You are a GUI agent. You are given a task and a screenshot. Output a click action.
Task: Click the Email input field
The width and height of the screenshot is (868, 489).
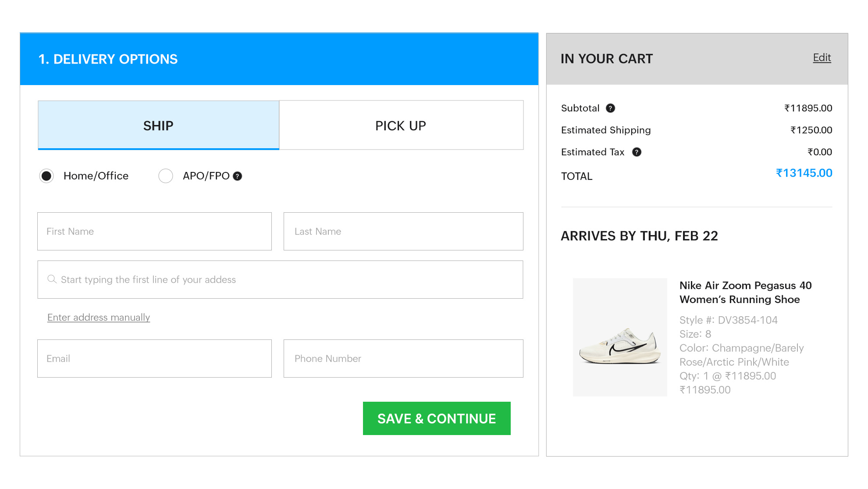click(x=154, y=358)
